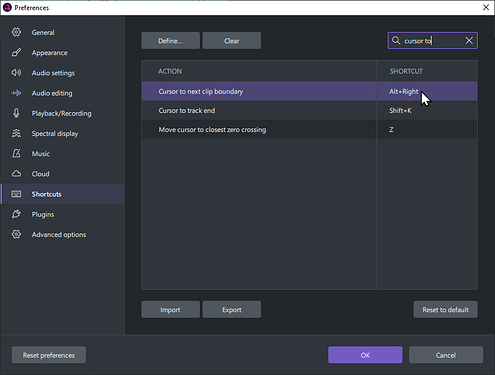Select the Playback/Recording microphone icon

[x=16, y=113]
